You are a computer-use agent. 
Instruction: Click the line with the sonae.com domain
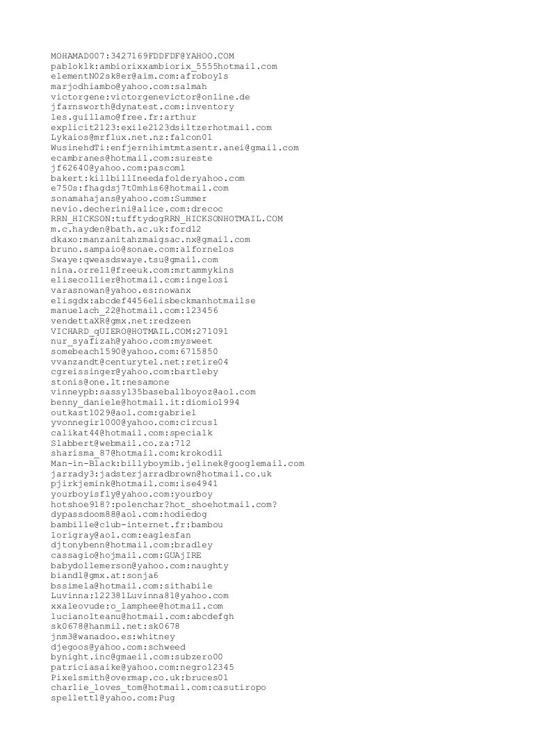(x=142, y=250)
